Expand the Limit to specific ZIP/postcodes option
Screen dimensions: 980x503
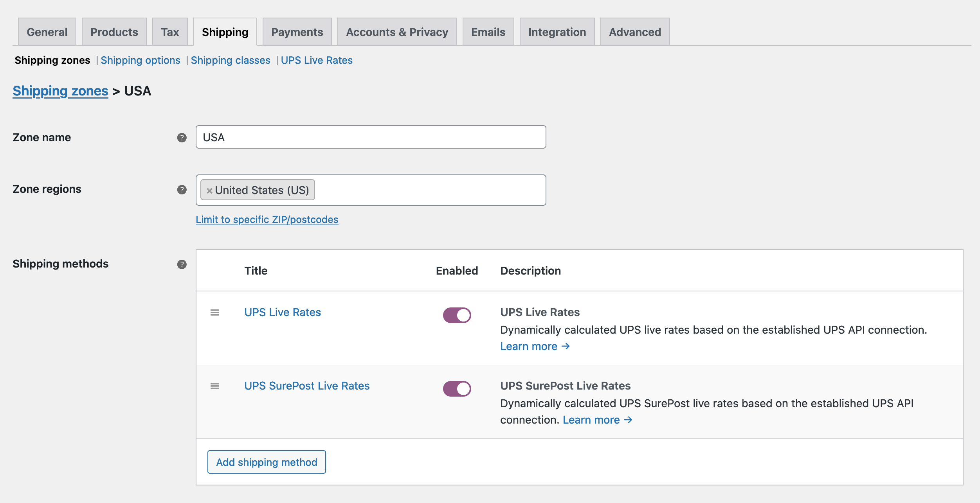click(267, 219)
